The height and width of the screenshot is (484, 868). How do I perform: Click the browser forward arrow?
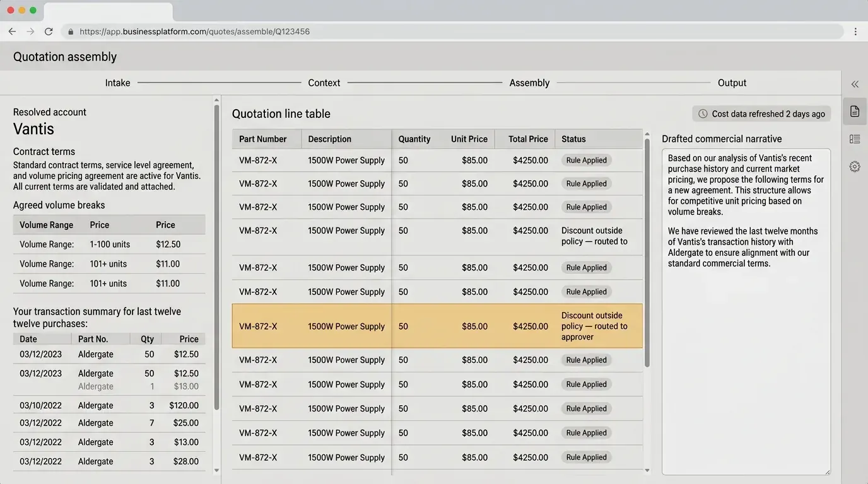click(x=30, y=32)
